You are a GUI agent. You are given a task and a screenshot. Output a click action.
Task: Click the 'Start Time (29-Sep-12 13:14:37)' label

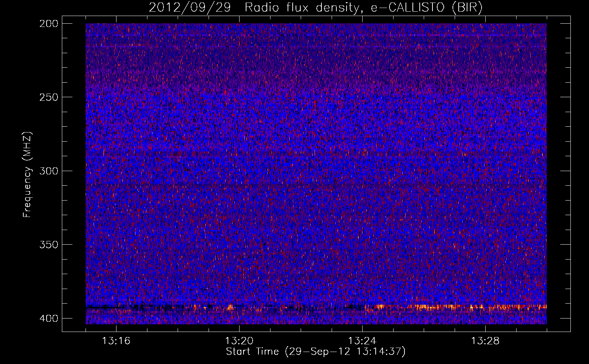[316, 352]
